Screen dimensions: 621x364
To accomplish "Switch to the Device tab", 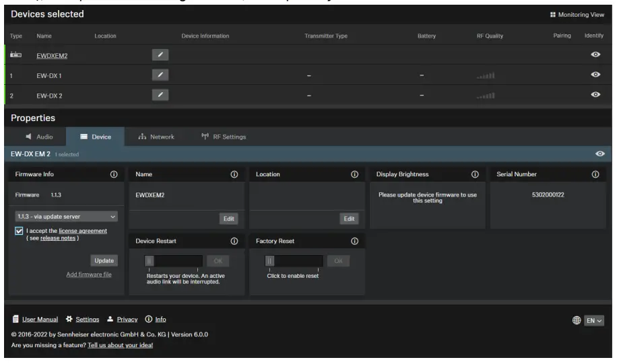I will tap(96, 137).
